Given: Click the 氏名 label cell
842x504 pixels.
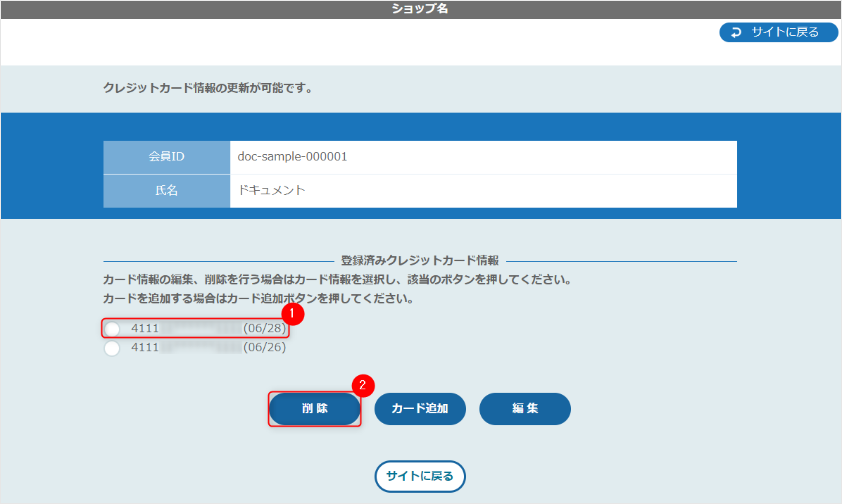Looking at the screenshot, I should click(x=166, y=191).
